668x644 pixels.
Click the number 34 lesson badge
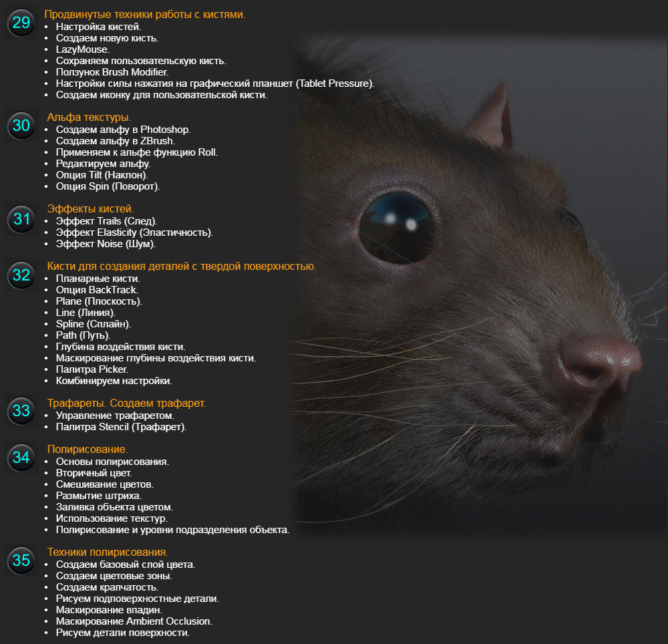coord(21,458)
